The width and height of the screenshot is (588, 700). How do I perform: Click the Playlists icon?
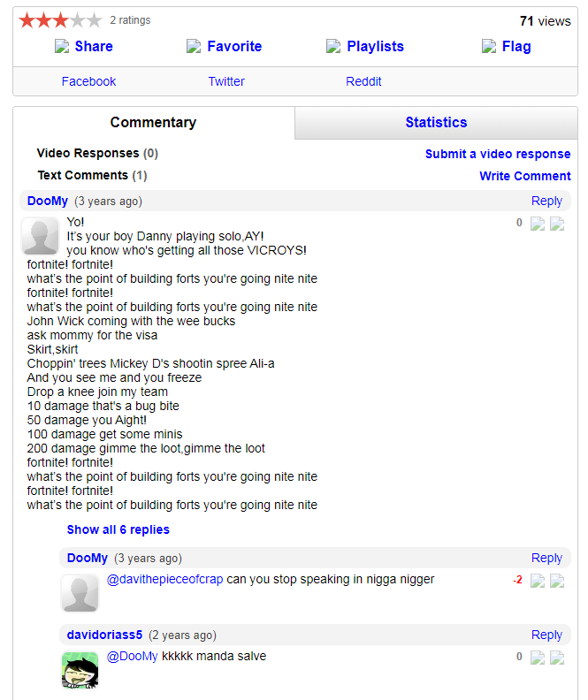point(333,47)
